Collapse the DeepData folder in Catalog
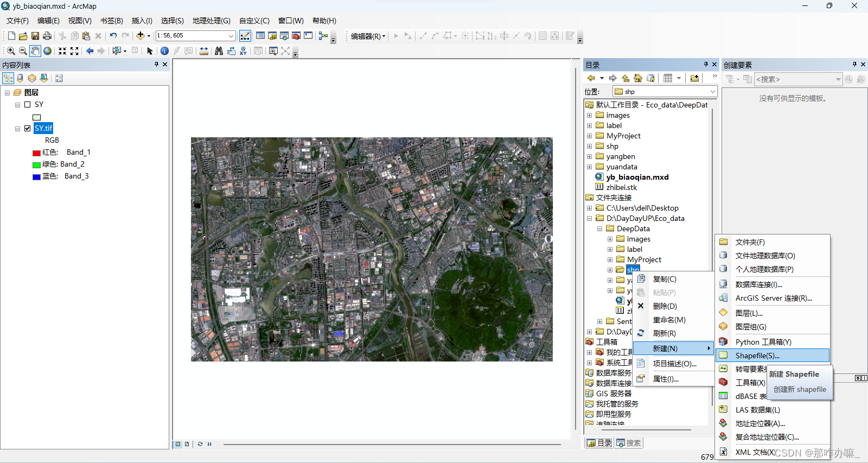Viewport: 868px width, 463px height. (x=599, y=229)
